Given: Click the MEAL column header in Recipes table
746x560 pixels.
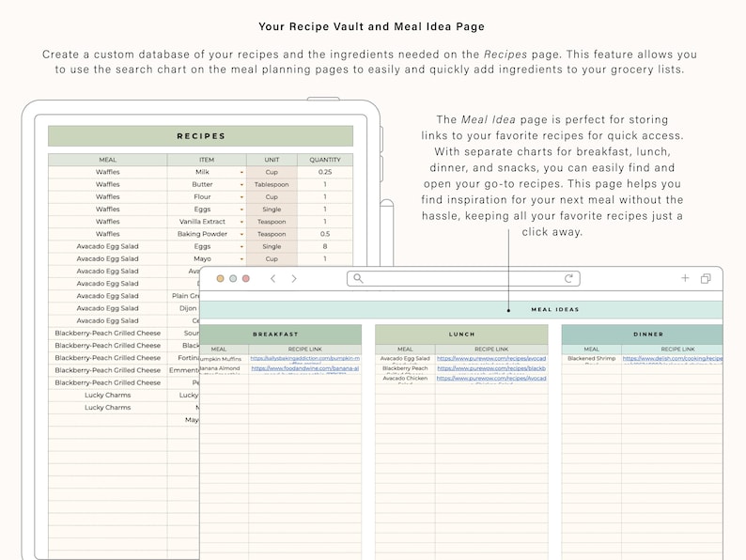Looking at the screenshot, I should click(x=107, y=160).
